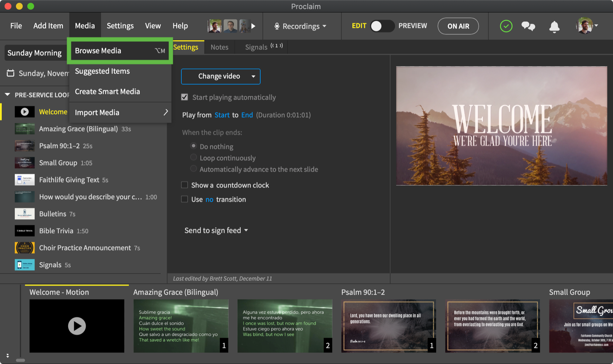
Task: Click the blue 'no' transition link
Action: click(x=210, y=199)
